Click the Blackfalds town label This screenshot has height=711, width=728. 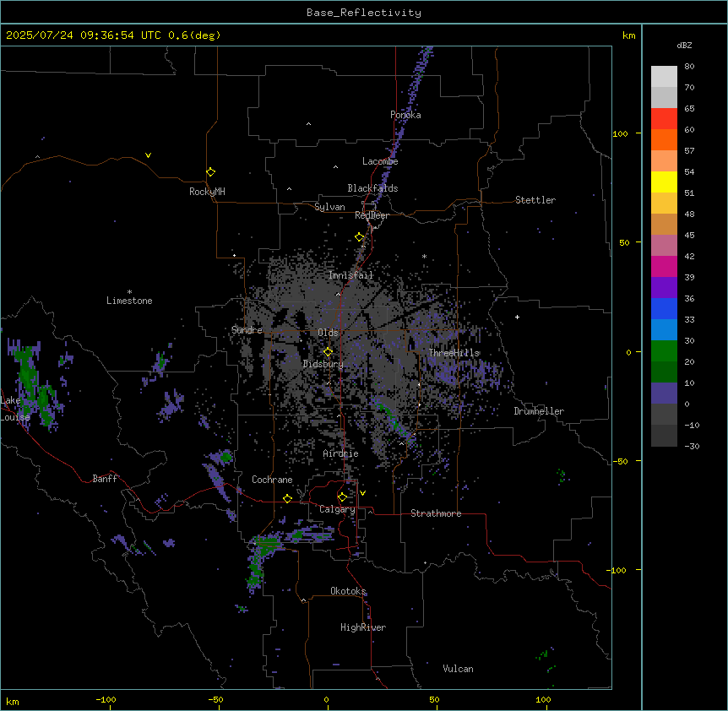pos(372,188)
